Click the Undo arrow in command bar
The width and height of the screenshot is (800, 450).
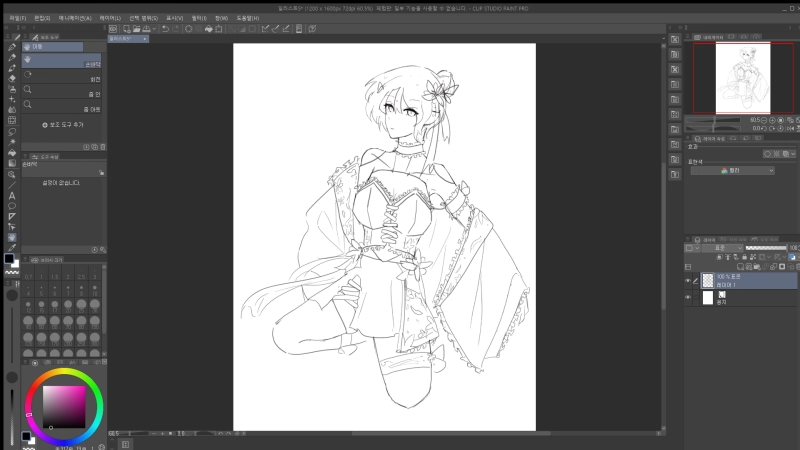coord(163,29)
